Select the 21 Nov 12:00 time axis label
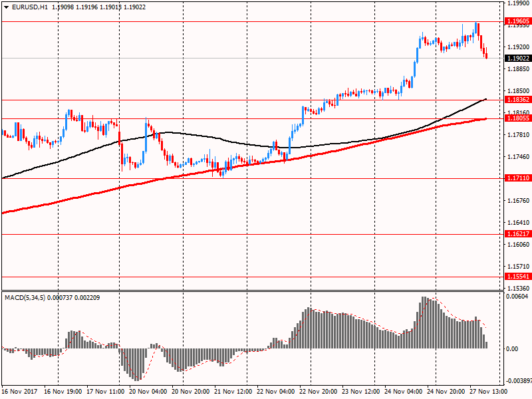The width and height of the screenshot is (532, 399). coord(233,392)
